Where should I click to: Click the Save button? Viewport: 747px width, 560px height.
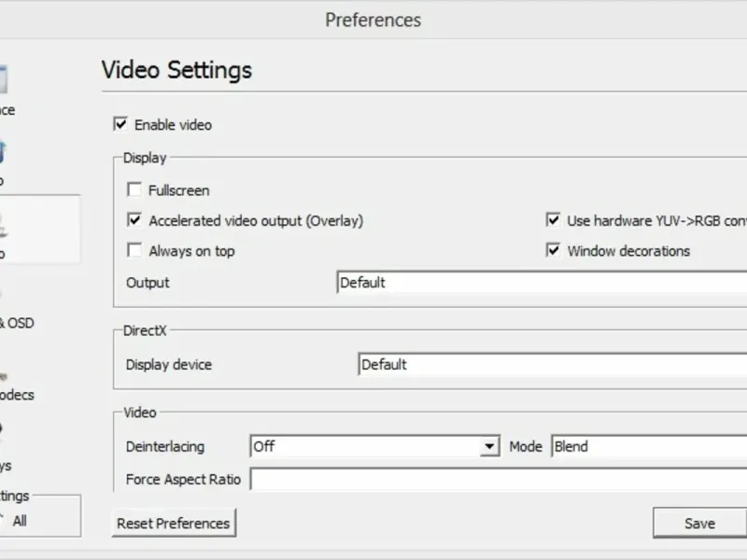click(x=699, y=524)
